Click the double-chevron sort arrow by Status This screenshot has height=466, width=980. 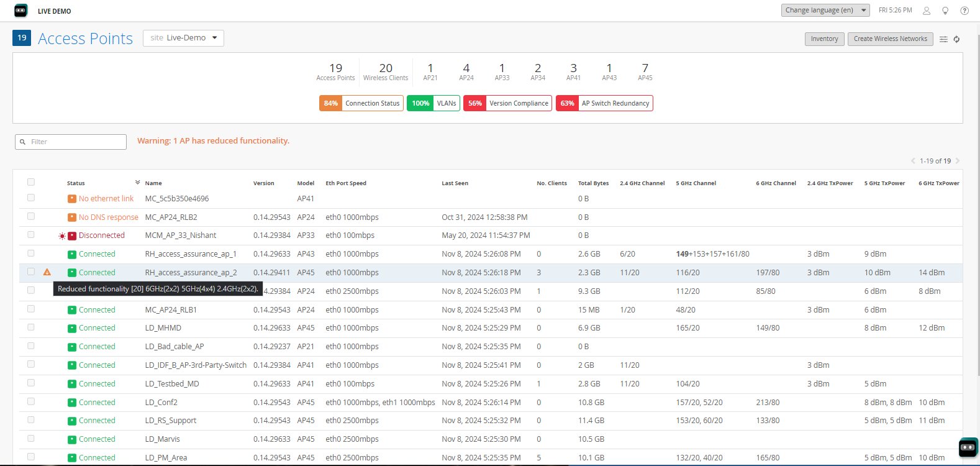(x=137, y=182)
